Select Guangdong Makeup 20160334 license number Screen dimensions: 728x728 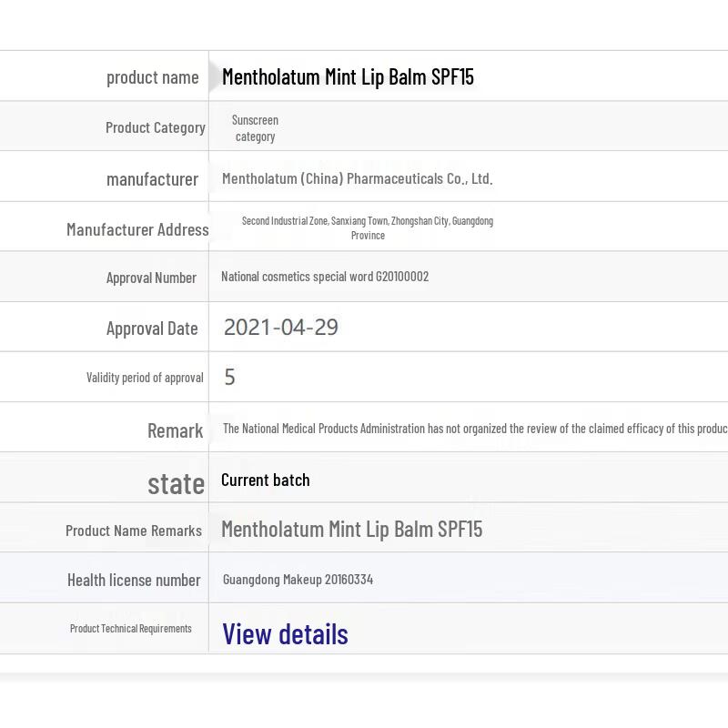pos(298,580)
